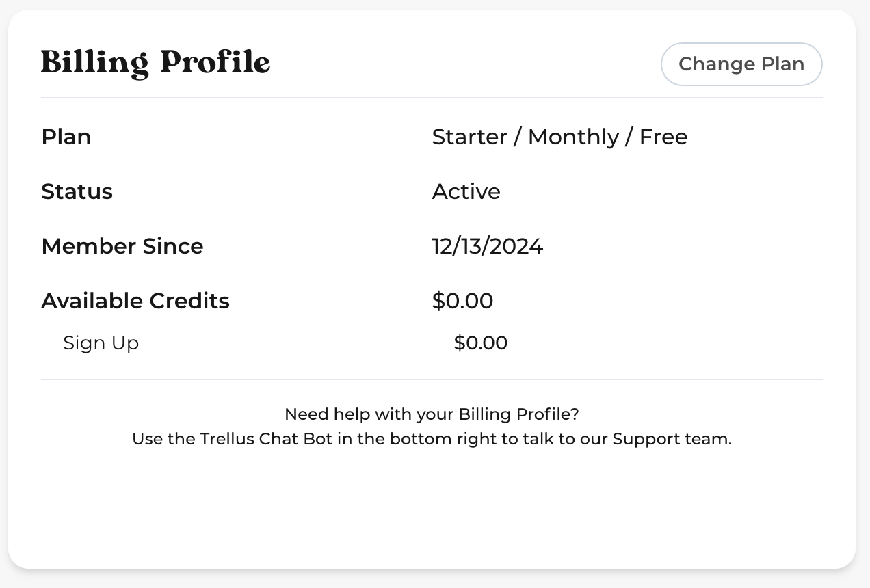Click the Status label
The height and width of the screenshot is (588, 870).
pyautogui.click(x=77, y=191)
